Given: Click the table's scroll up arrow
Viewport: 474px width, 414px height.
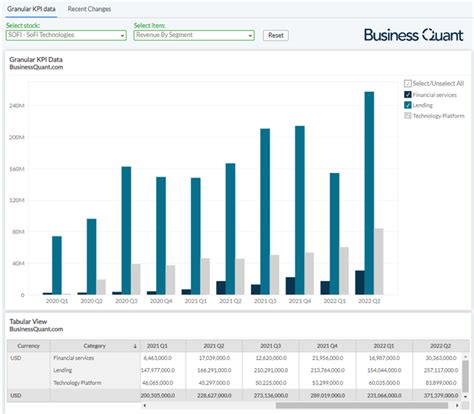Looking at the screenshot, I should (465, 357).
